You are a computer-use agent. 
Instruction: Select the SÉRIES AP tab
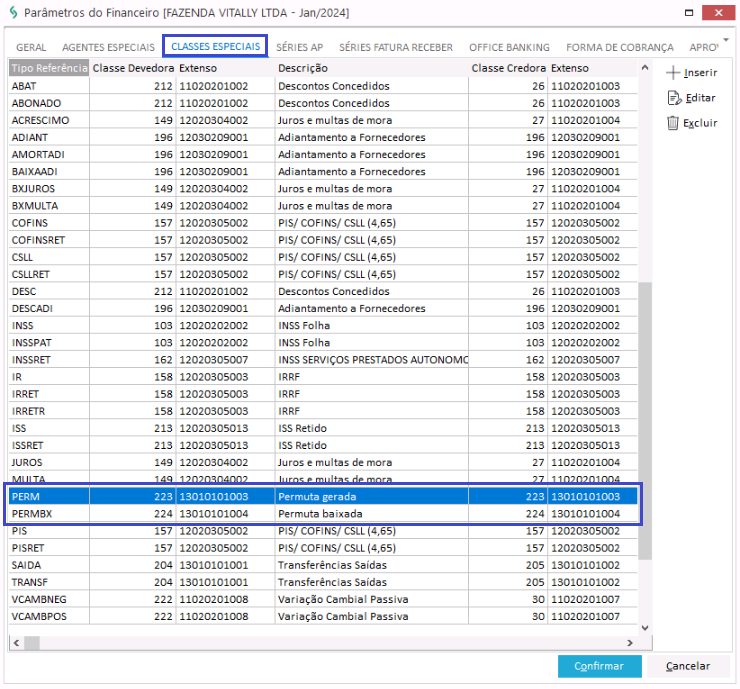click(299, 47)
